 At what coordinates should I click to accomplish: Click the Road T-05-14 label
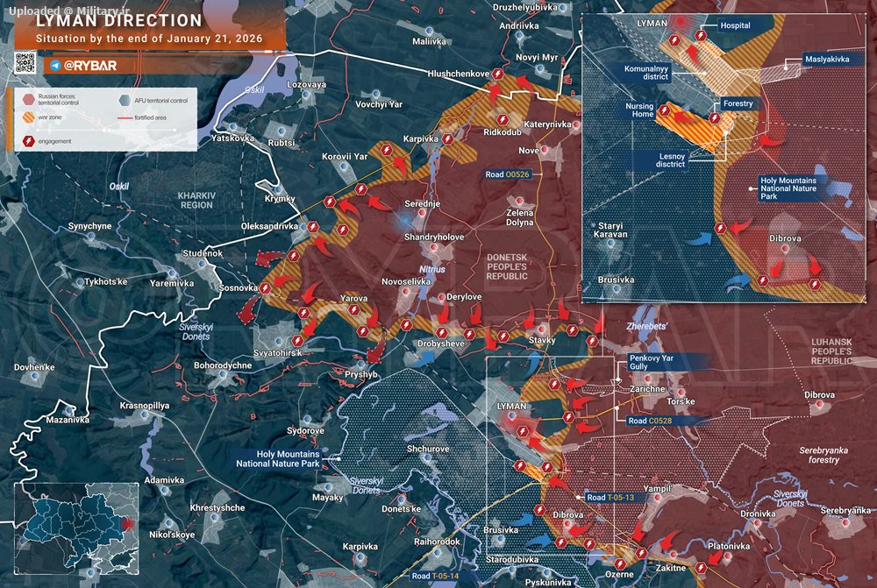[x=435, y=576]
